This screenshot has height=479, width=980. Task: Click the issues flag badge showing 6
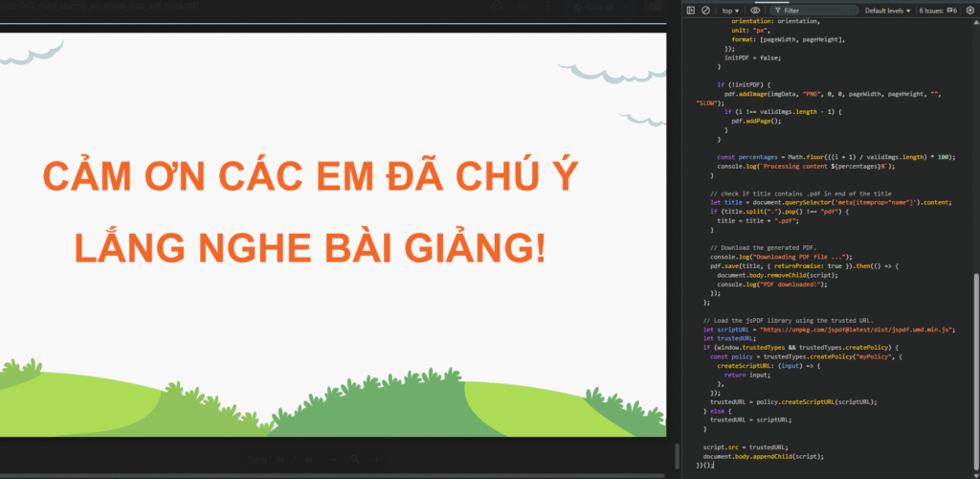[949, 11]
